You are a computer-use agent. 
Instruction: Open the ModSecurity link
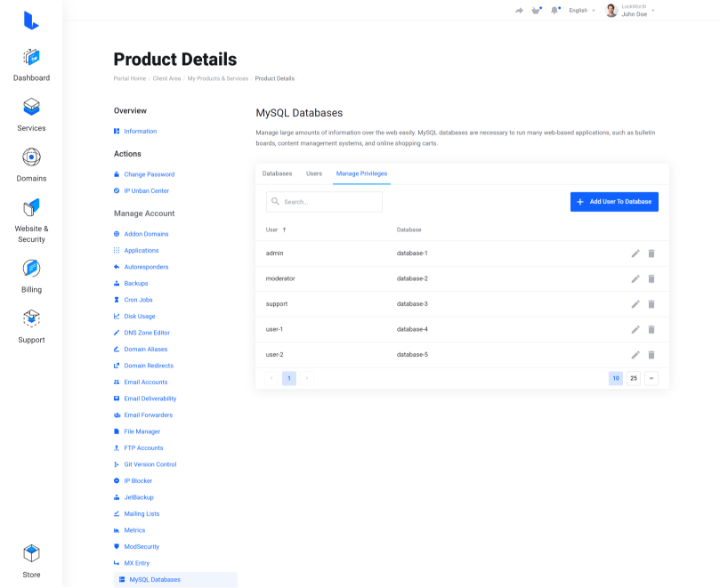click(142, 547)
